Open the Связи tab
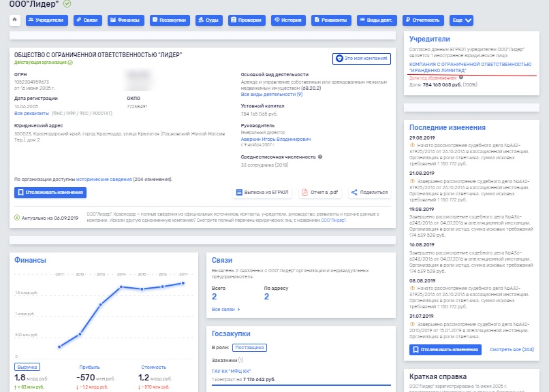Image resolution: width=549 pixels, height=392 pixels. 88,20
